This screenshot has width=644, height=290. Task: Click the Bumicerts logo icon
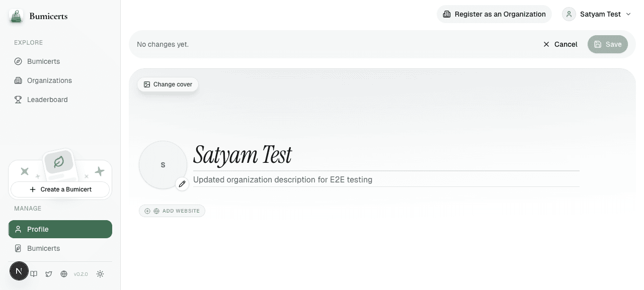16,16
